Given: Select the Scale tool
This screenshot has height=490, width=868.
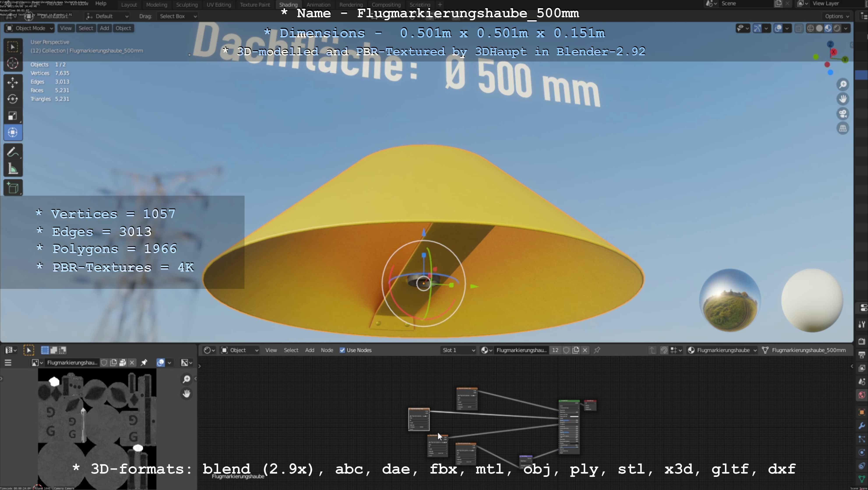Looking at the screenshot, I should [x=13, y=116].
